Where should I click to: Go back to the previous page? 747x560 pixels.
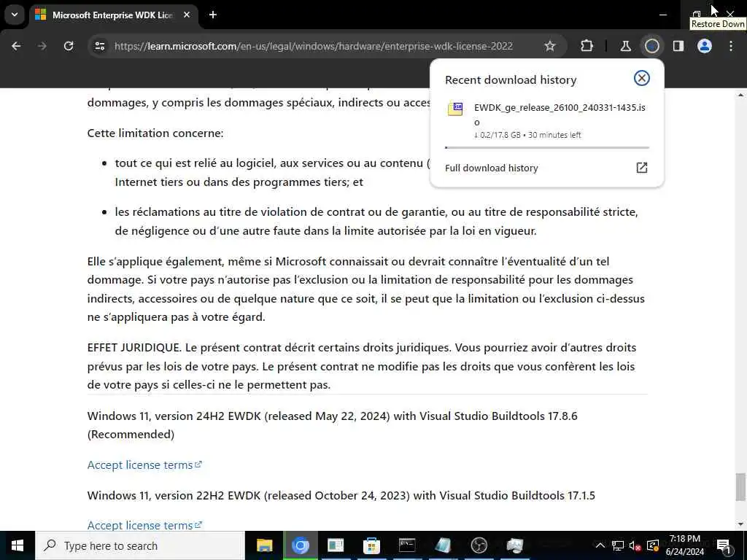click(x=16, y=46)
